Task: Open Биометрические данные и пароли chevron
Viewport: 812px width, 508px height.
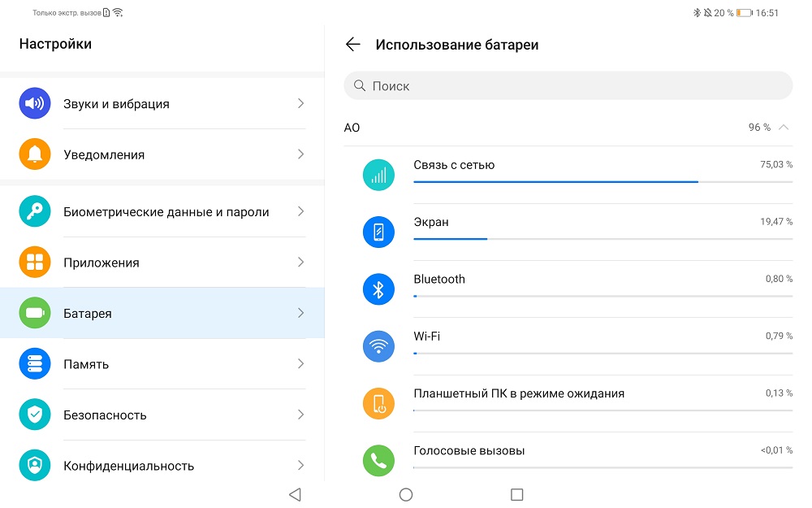Action: pyautogui.click(x=301, y=211)
